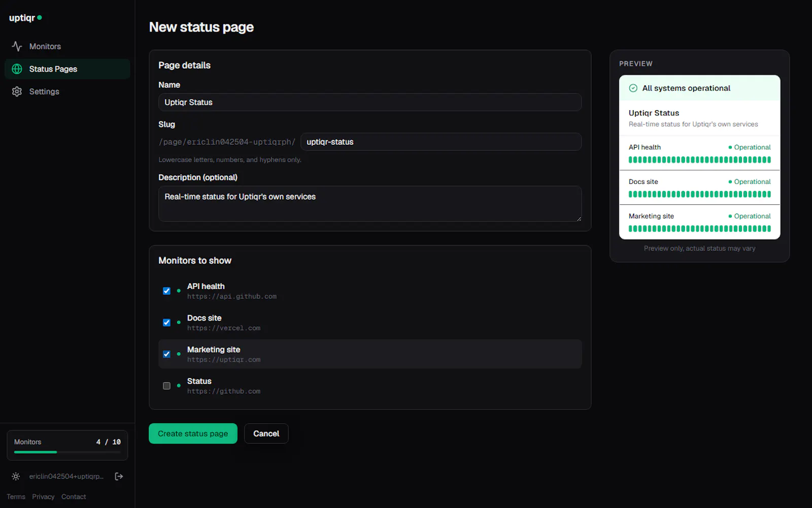Click the uptiqr logo
812x508 pixels.
click(25, 18)
